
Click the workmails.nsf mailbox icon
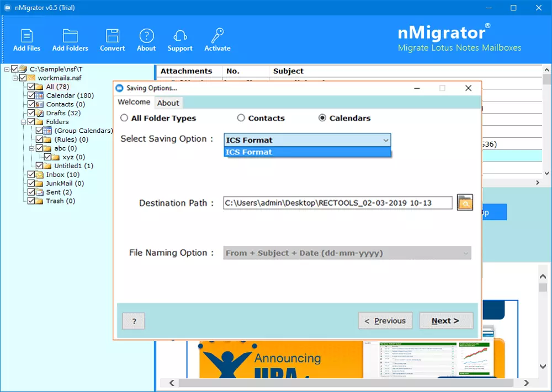(31, 78)
